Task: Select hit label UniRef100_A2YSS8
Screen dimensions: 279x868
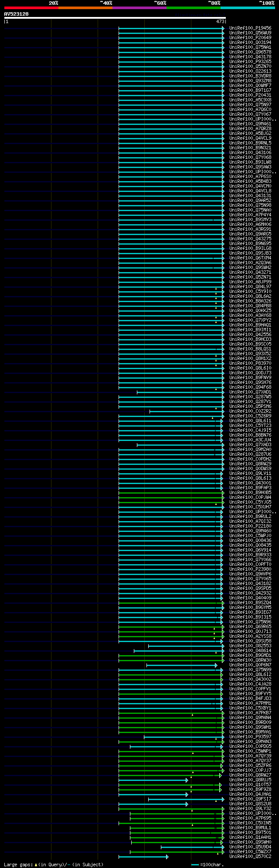Action: tap(250, 636)
